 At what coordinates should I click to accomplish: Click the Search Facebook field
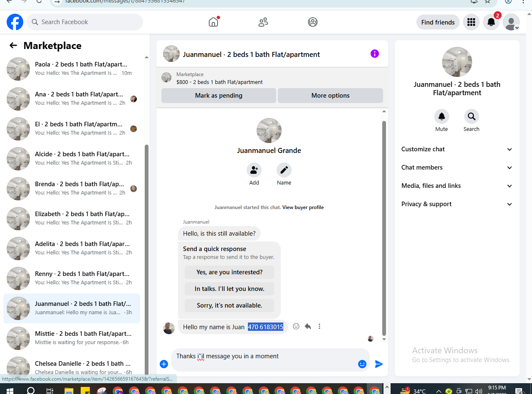[85, 22]
